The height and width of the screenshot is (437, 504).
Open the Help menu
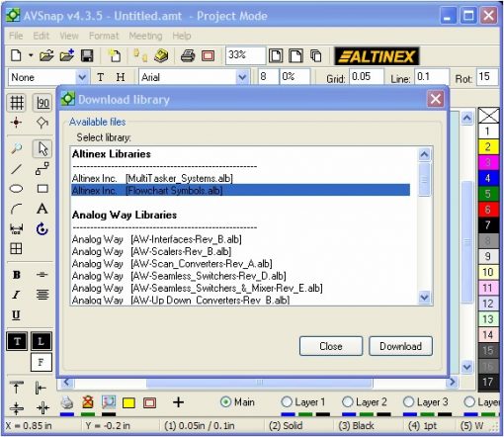pyautogui.click(x=182, y=36)
